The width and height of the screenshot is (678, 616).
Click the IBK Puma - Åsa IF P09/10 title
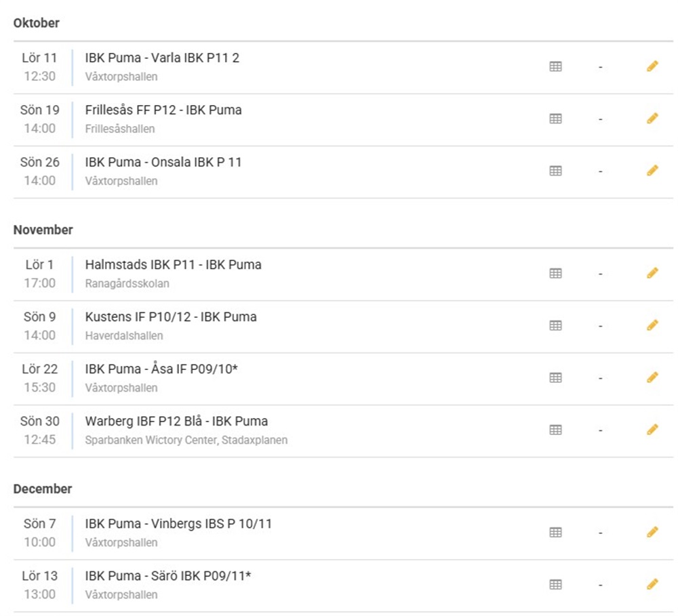click(161, 369)
